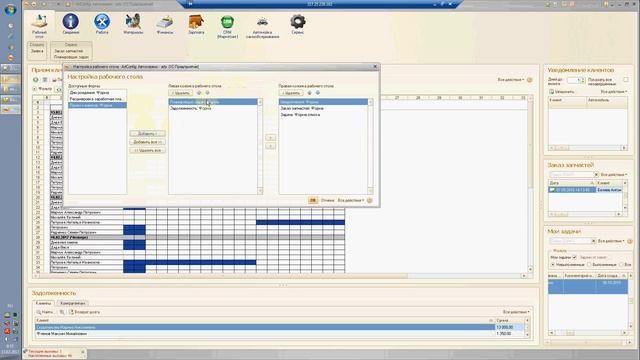Viewport: 640px width, 360px height.
Task: Move item to left column arrow button
Action: 270,146
